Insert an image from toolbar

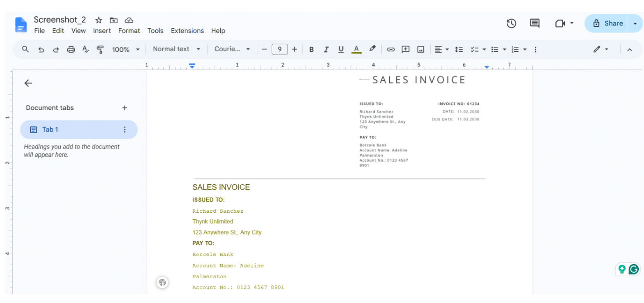click(421, 49)
